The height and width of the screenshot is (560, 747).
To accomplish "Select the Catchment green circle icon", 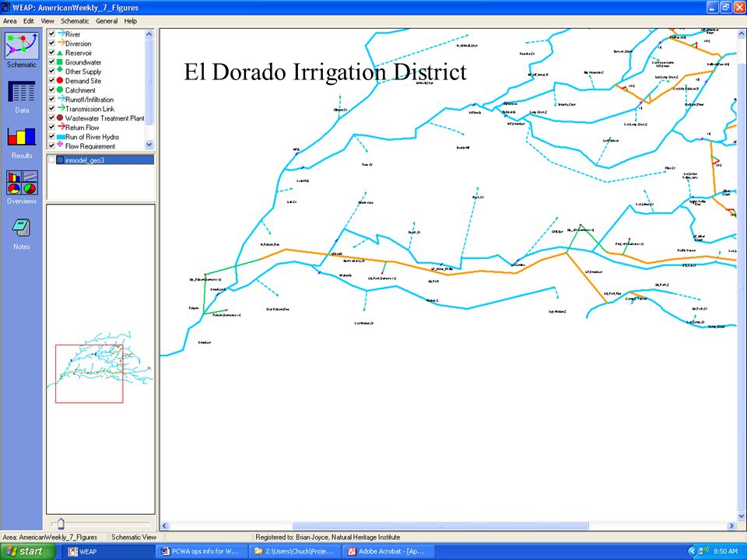I will coord(60,89).
